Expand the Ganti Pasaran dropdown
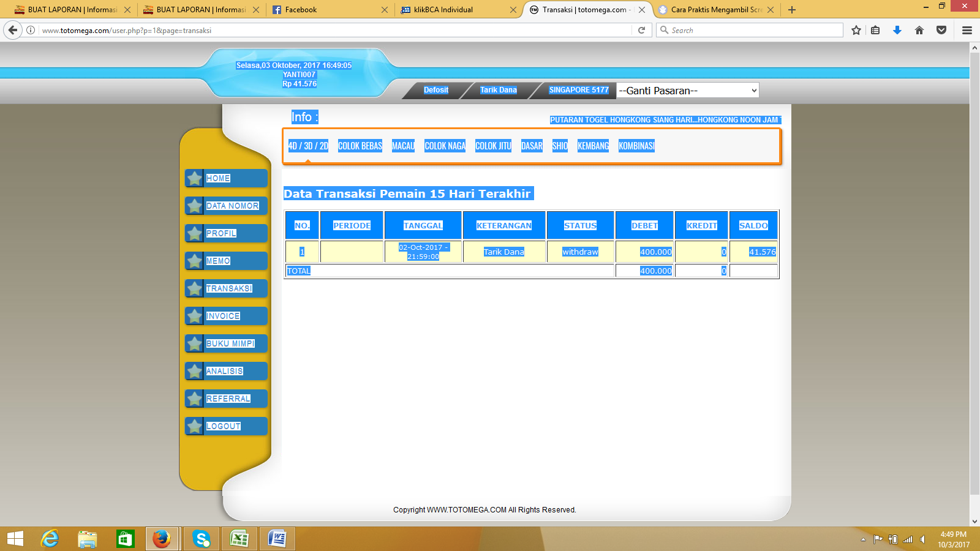Screen dimensions: 980x551 687,91
